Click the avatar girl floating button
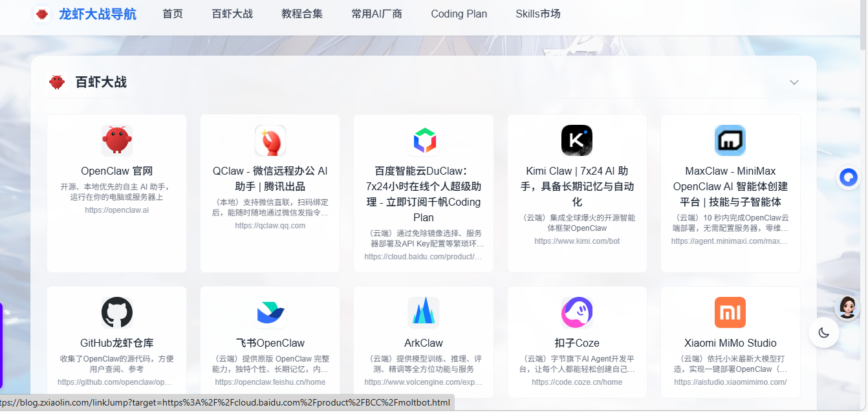 pos(848,307)
